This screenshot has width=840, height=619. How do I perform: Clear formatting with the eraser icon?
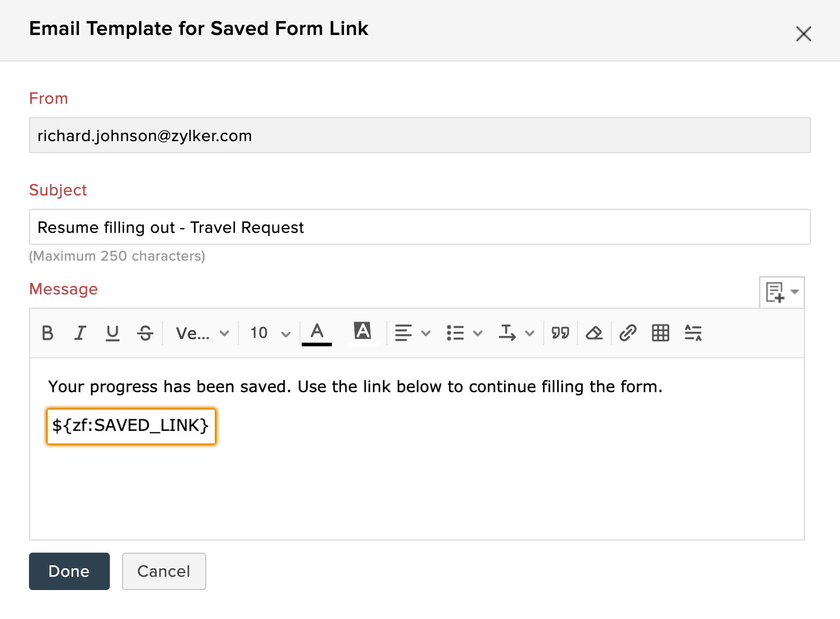594,333
